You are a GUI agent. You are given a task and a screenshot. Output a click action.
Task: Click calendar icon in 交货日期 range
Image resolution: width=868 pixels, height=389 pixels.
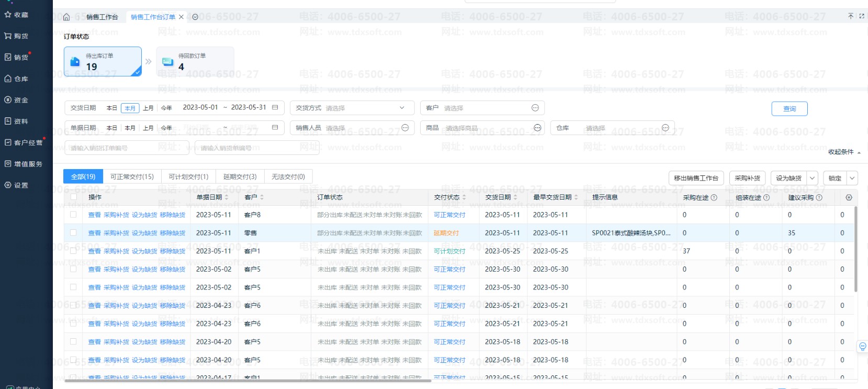[x=275, y=107]
